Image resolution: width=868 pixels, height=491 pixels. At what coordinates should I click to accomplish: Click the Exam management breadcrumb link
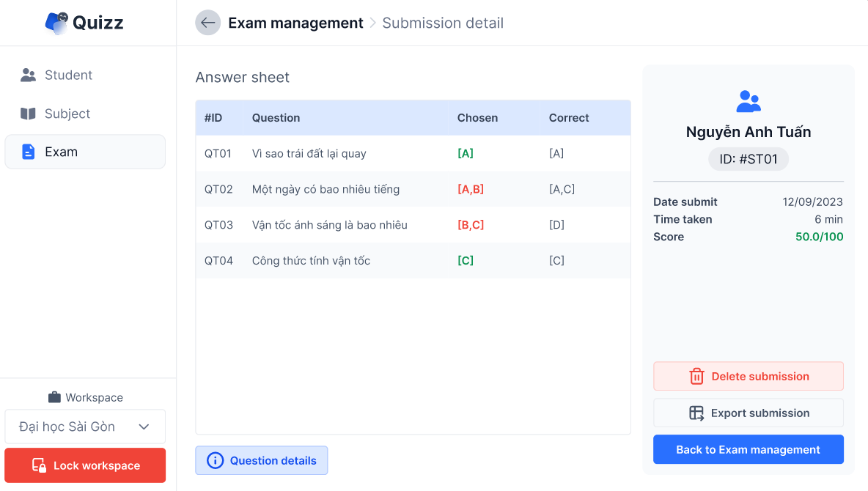[295, 23]
